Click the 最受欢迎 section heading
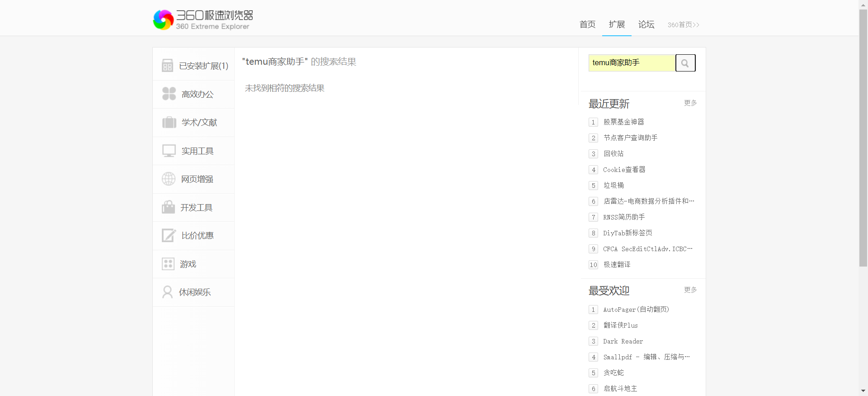The width and height of the screenshot is (868, 396). coord(609,291)
